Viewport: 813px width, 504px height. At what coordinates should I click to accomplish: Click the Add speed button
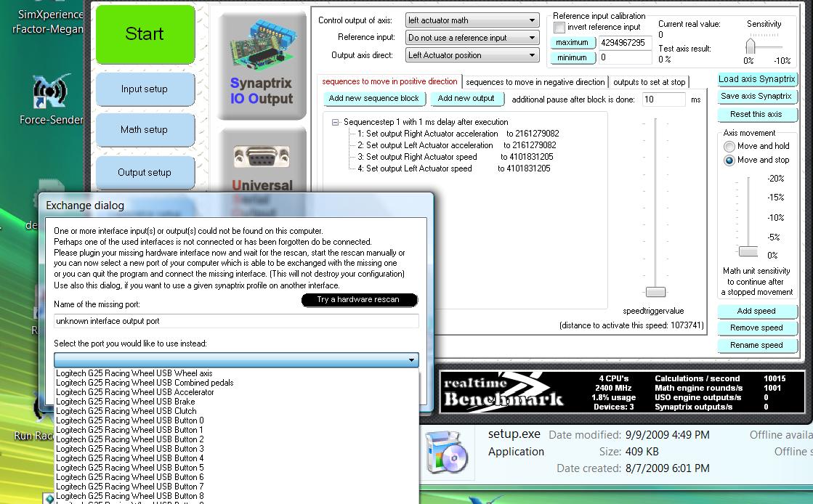pos(757,311)
